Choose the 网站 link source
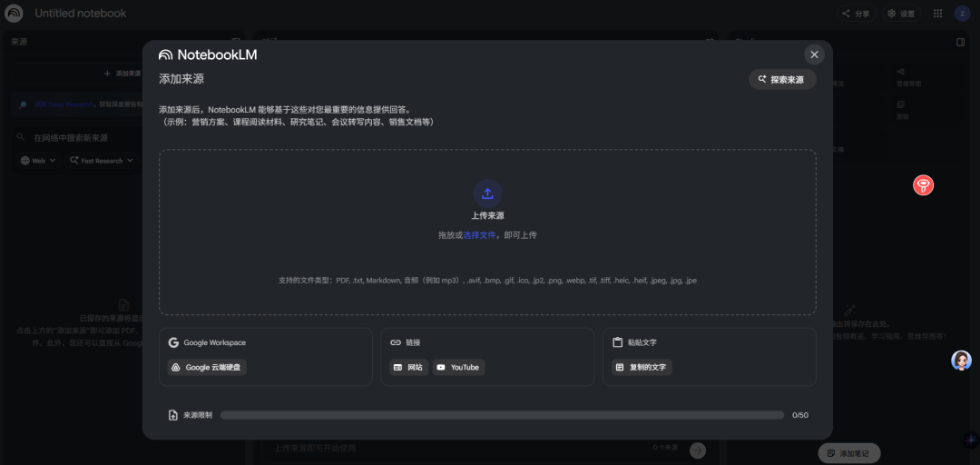Screen dimensions: 980x465 point(408,368)
